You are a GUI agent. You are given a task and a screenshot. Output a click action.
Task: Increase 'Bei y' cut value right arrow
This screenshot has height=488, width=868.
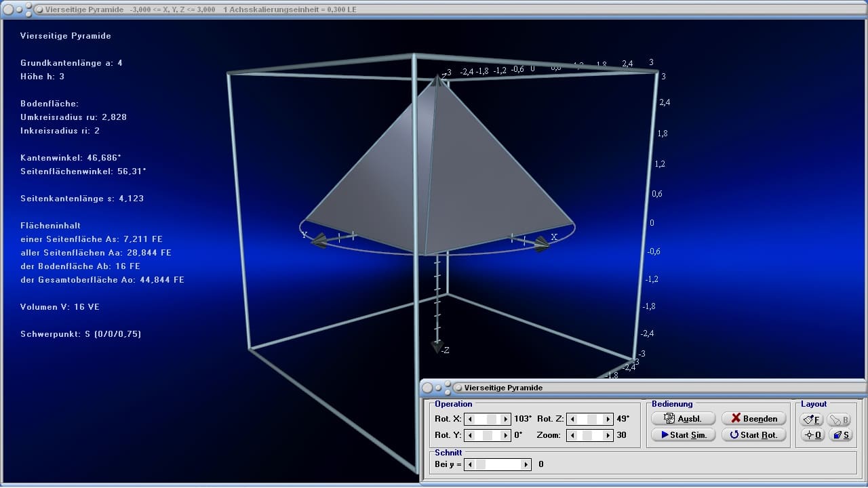tap(526, 465)
